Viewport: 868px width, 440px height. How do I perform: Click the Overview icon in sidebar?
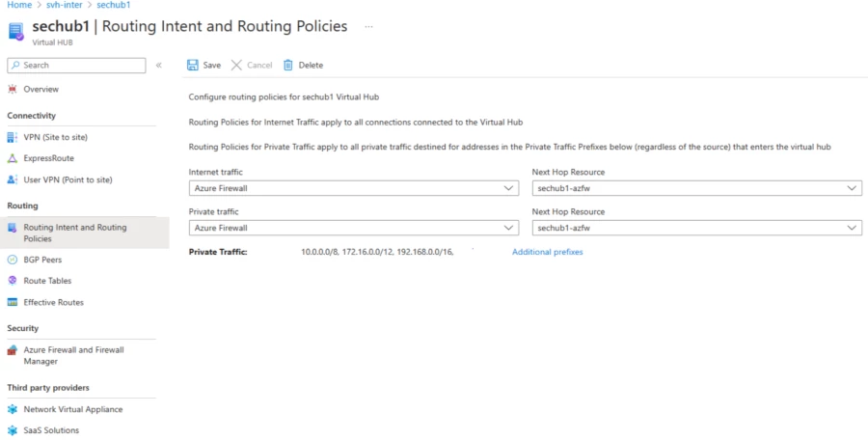pos(13,89)
